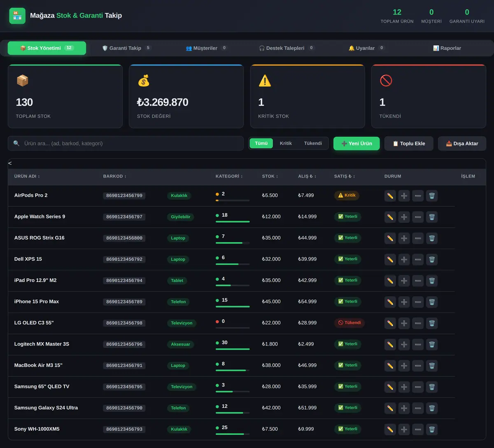Viewport: 494px width, 448px height.
Task: Add stock to Samsung 65" QLED TV
Action: click(x=404, y=387)
